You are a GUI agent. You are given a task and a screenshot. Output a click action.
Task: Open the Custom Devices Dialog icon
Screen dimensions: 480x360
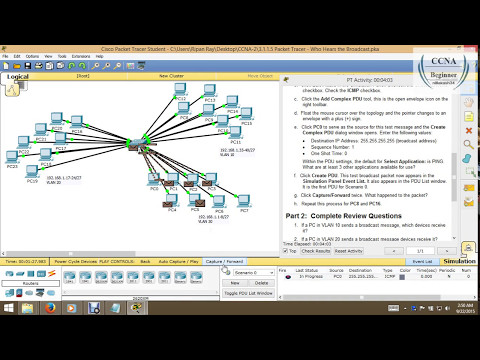(141, 66)
